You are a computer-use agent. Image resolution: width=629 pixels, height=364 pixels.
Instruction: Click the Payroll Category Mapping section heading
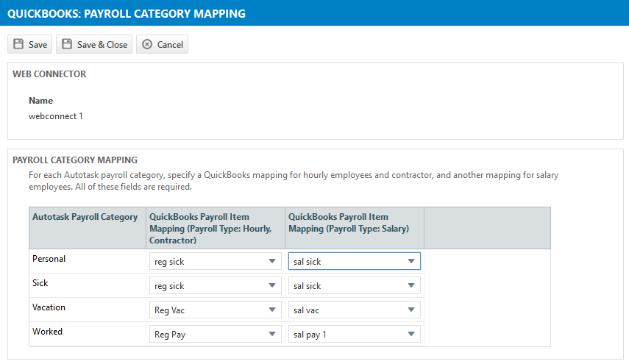coord(75,160)
